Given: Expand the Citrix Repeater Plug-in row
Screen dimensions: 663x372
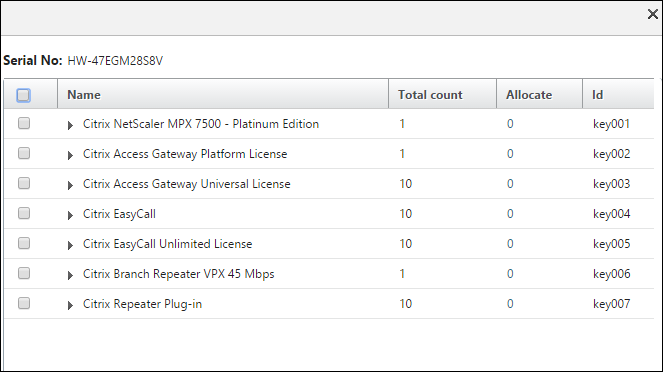Looking at the screenshot, I should [x=70, y=306].
